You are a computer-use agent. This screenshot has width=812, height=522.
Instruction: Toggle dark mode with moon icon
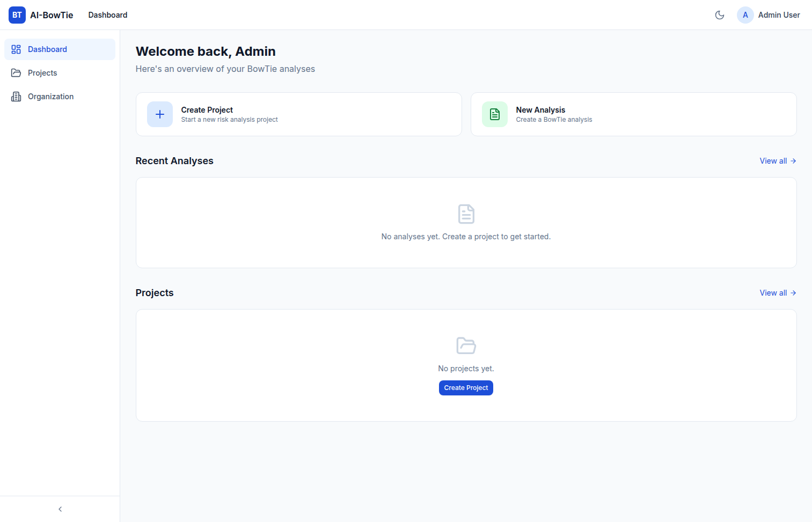tap(720, 15)
